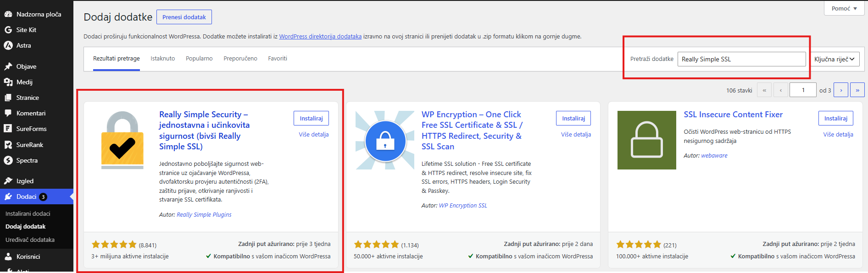Click the current page number field
This screenshot has width=868, height=273.
803,90
